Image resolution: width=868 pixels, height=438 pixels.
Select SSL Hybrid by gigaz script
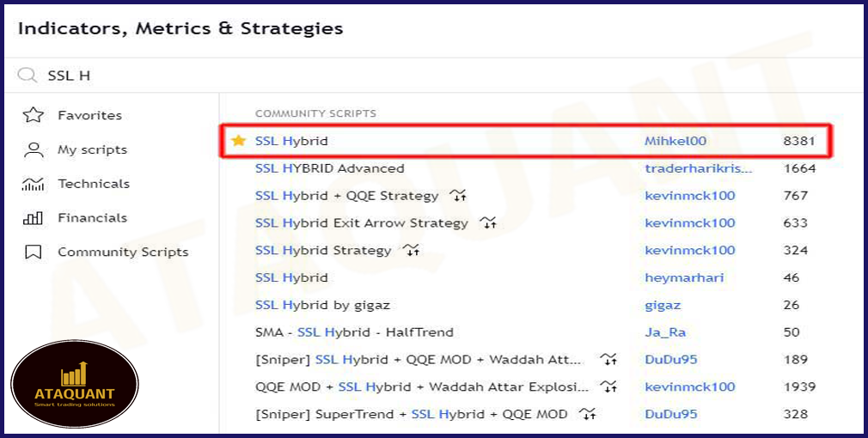coord(322,305)
